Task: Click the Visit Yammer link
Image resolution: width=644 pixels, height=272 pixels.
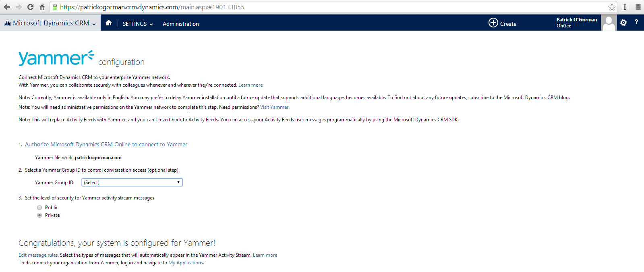Action: (274, 107)
